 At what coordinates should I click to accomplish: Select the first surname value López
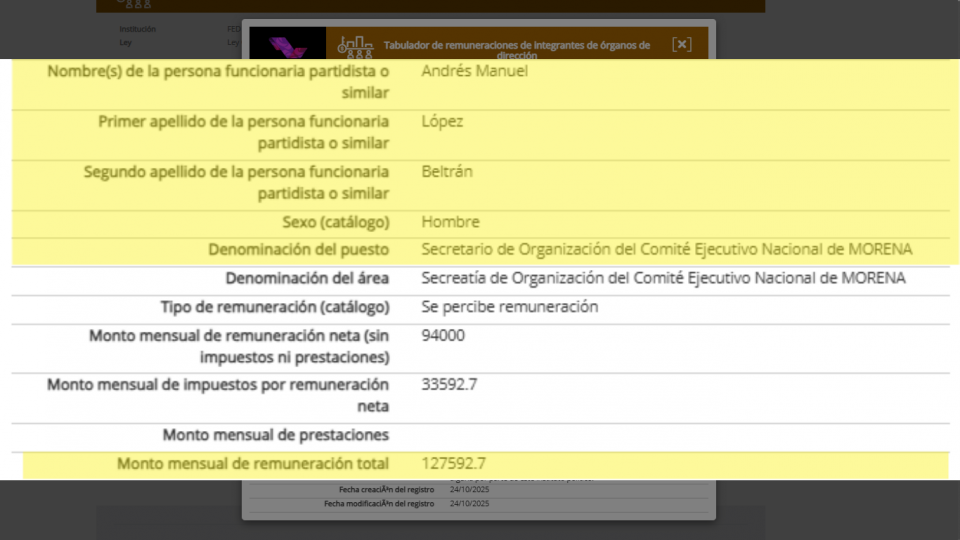pos(442,121)
